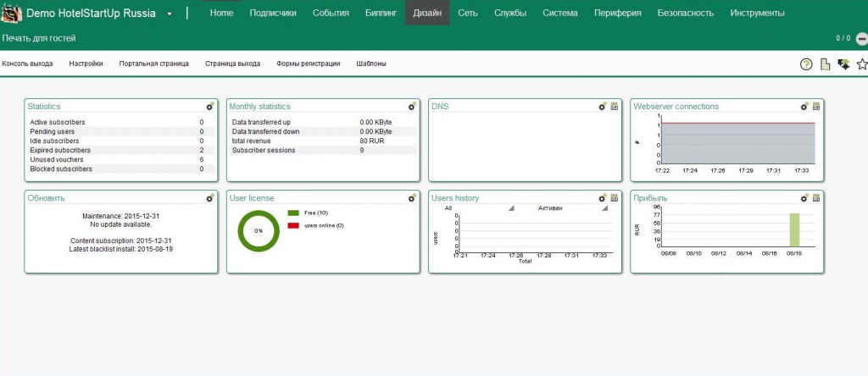Open the Инструменты menu
This screenshot has width=868, height=376.
tap(757, 13)
